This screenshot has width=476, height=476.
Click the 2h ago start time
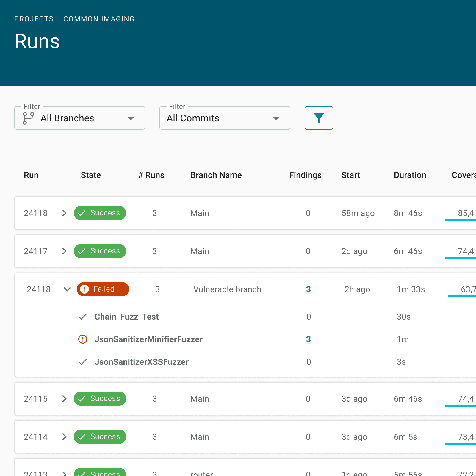point(357,289)
